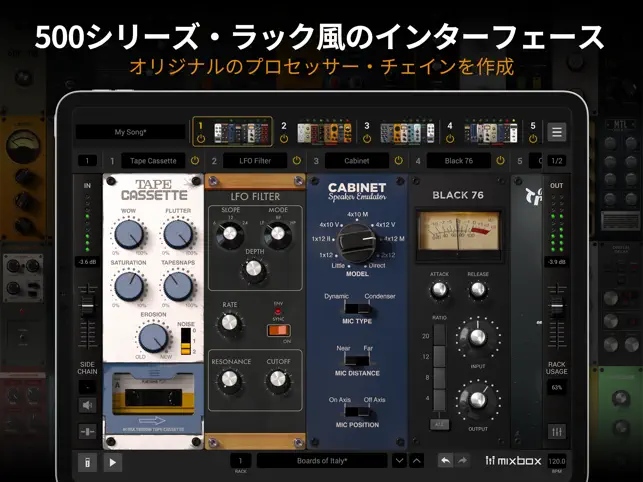
Task: Open the Boards of Italy preset name
Action: coord(322,461)
